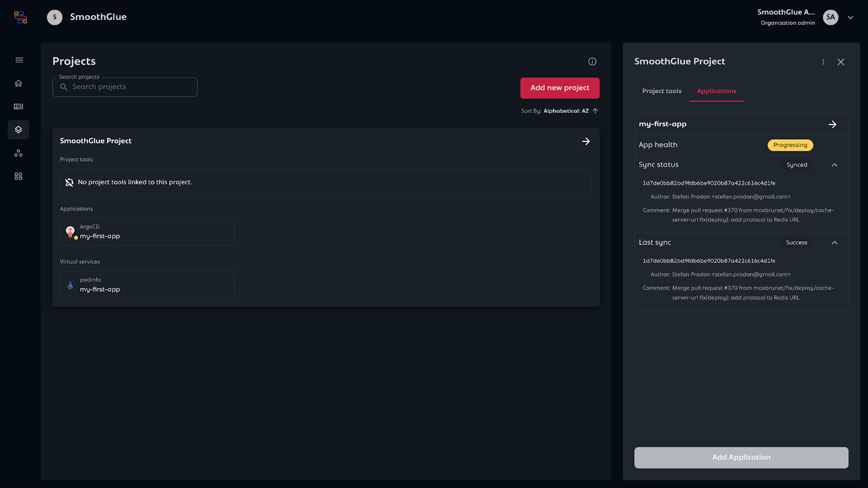Click the Synced status label
The image size is (868, 488).
pos(797,165)
